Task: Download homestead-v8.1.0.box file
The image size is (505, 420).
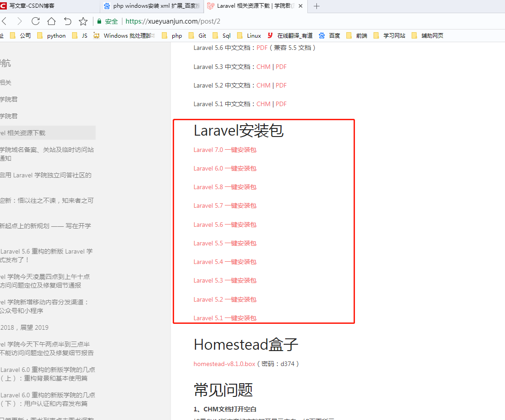Action: point(224,364)
